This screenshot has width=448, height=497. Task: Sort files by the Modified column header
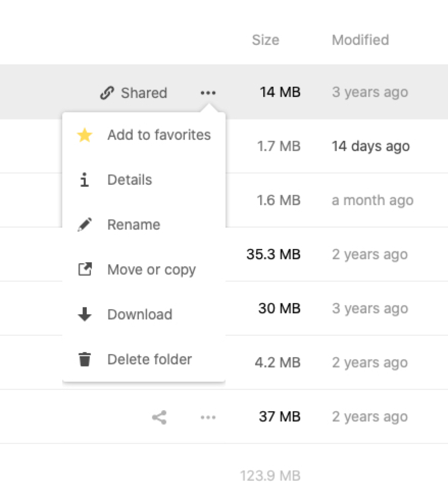tap(360, 40)
